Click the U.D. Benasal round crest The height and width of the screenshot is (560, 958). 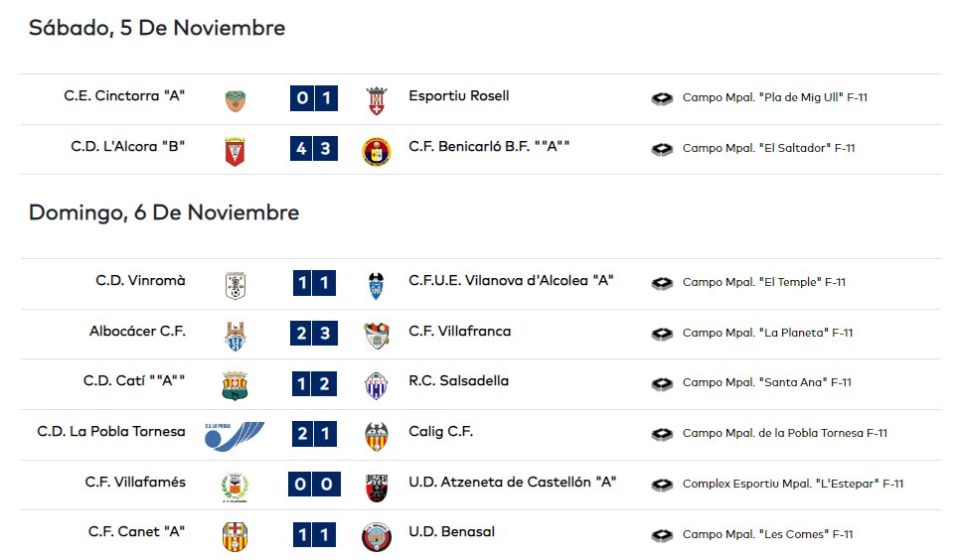point(377,537)
